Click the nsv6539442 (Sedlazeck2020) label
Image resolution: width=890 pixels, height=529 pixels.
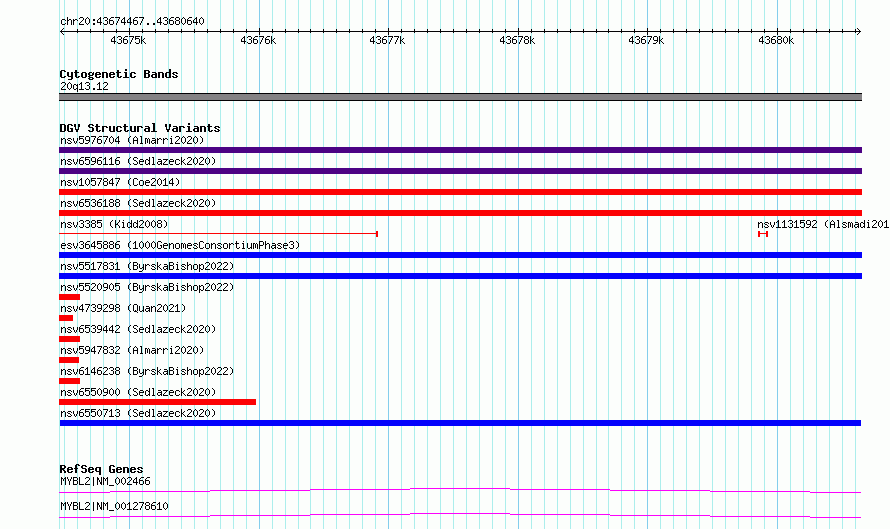coord(138,329)
